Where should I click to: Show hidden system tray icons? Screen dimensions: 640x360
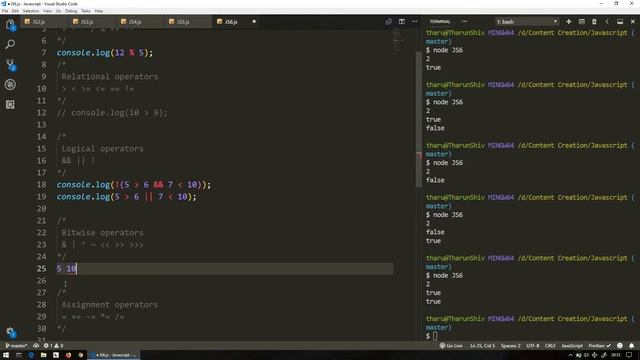[570, 355]
